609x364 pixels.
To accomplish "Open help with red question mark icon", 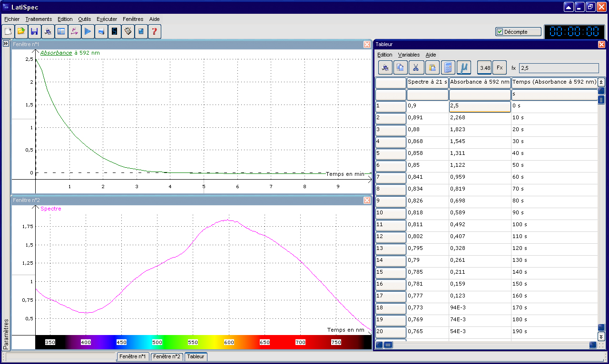I will (154, 31).
